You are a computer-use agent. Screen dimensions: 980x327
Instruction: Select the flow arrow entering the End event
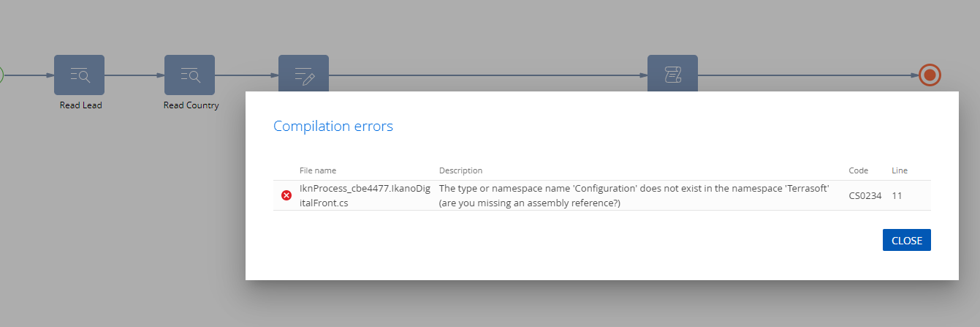(808, 75)
